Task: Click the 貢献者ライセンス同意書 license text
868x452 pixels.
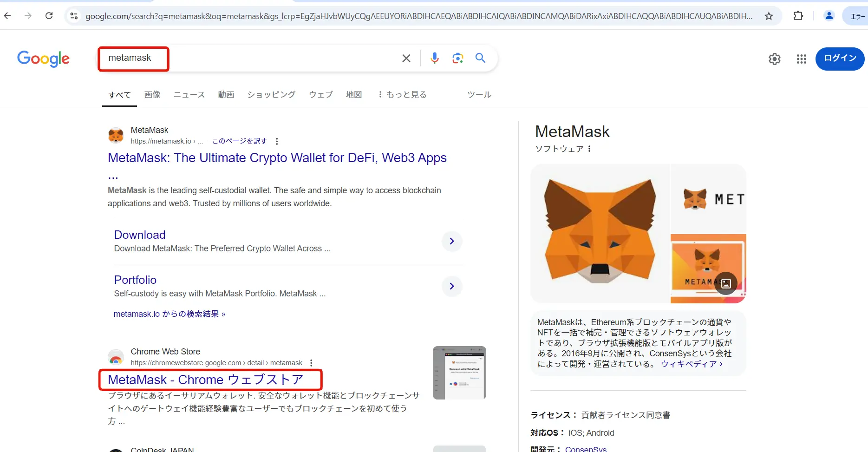Action: tap(626, 415)
